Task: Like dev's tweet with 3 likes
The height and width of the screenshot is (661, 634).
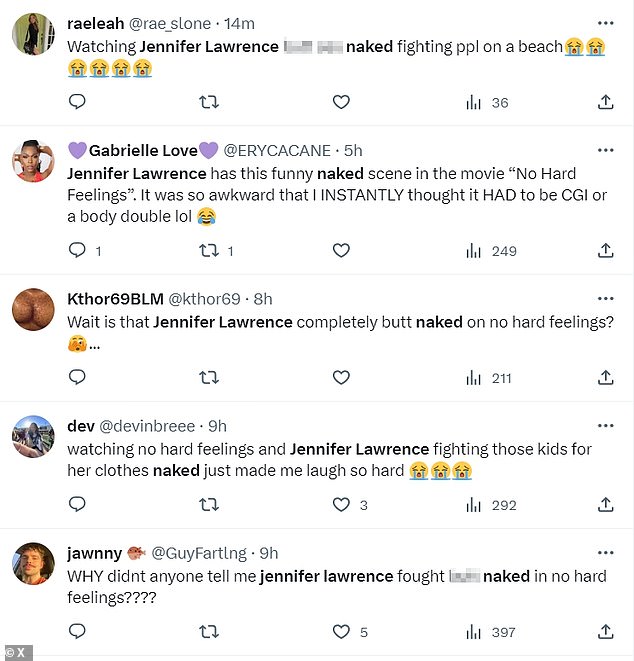Action: (x=341, y=505)
